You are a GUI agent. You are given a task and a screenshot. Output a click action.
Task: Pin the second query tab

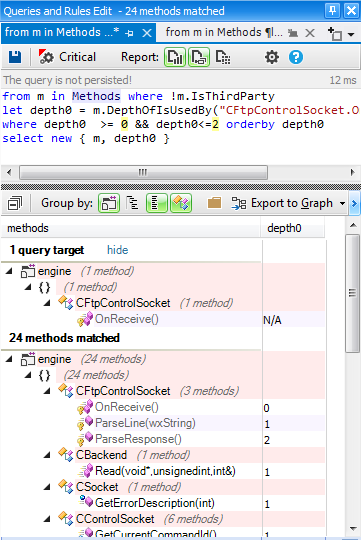[293, 33]
